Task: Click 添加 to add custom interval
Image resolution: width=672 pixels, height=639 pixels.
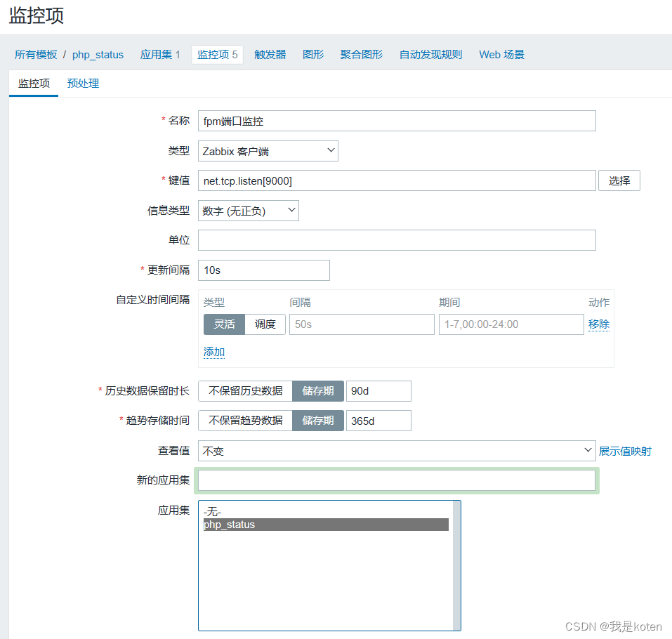Action: point(213,352)
